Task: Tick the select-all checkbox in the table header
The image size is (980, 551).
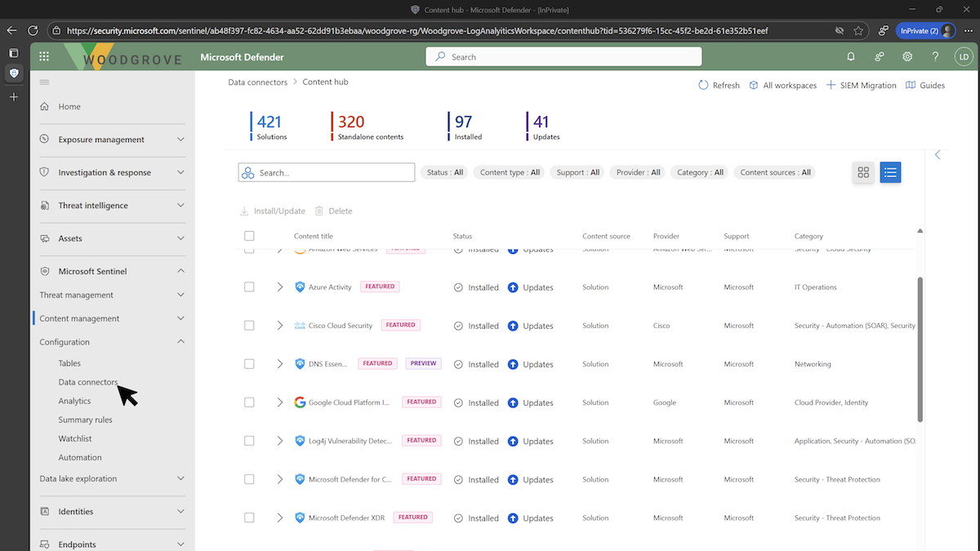Action: 249,236
